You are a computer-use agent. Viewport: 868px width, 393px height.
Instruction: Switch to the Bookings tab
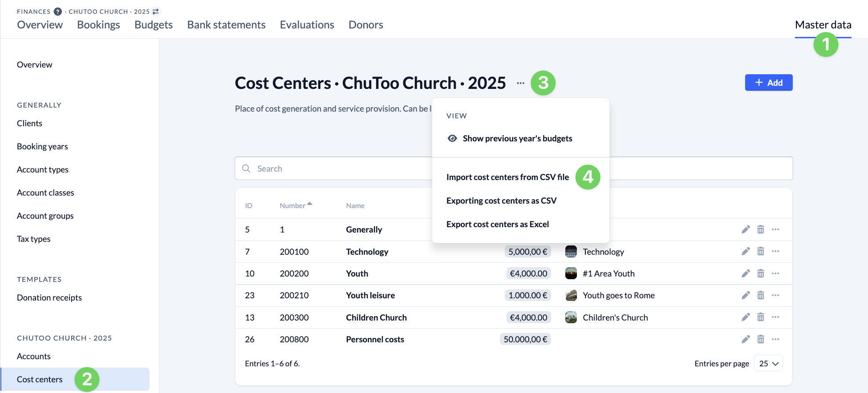point(98,25)
